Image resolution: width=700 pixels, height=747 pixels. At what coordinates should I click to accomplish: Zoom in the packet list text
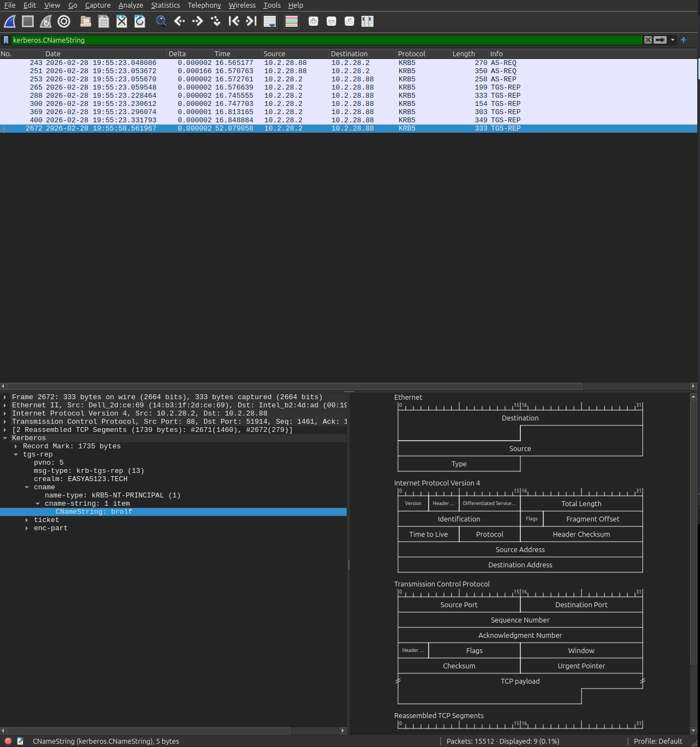[x=313, y=21]
